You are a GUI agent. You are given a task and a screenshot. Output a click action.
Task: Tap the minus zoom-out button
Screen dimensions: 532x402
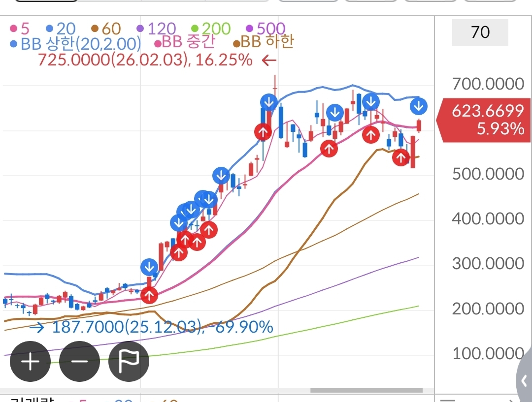click(x=79, y=362)
